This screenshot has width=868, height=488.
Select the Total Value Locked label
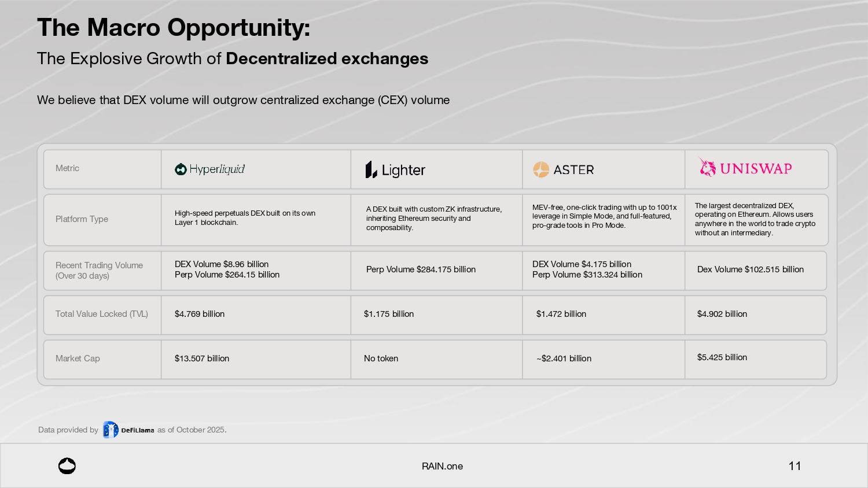pos(102,314)
